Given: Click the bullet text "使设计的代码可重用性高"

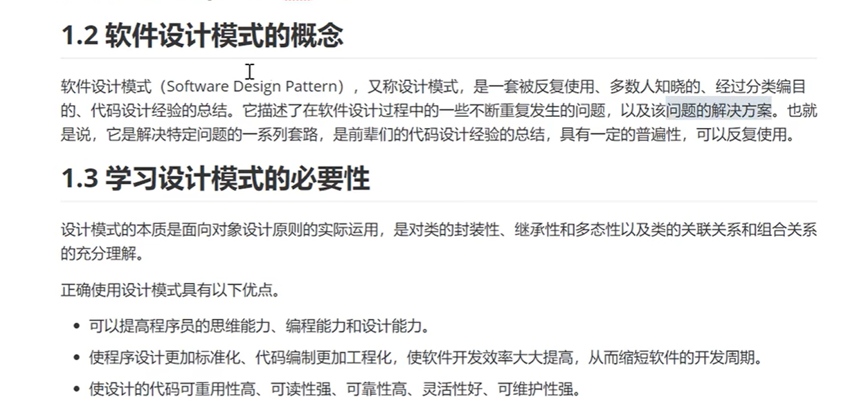Looking at the screenshot, I should (x=173, y=389).
